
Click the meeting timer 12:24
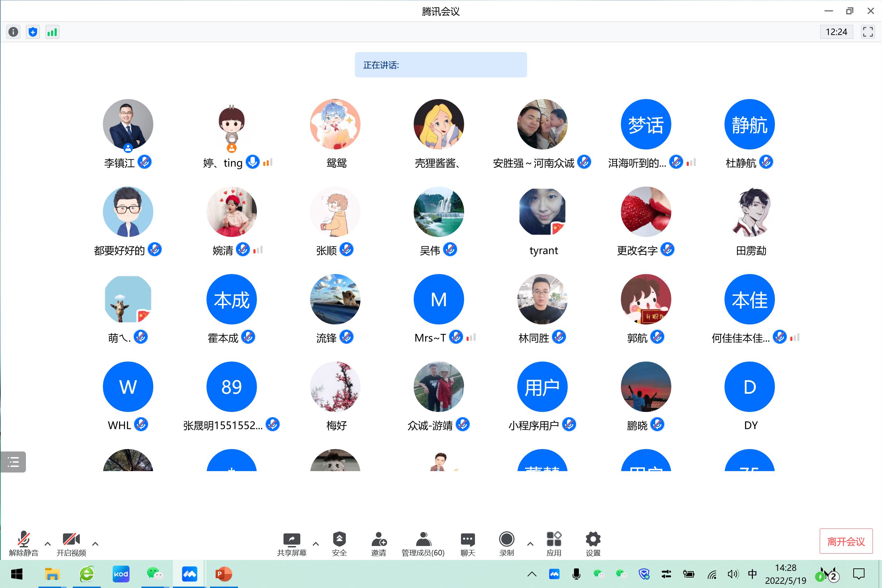tap(836, 32)
